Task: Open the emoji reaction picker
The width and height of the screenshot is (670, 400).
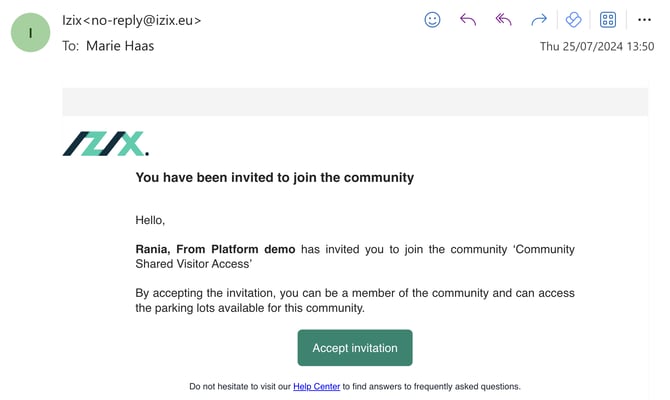Action: (432, 19)
